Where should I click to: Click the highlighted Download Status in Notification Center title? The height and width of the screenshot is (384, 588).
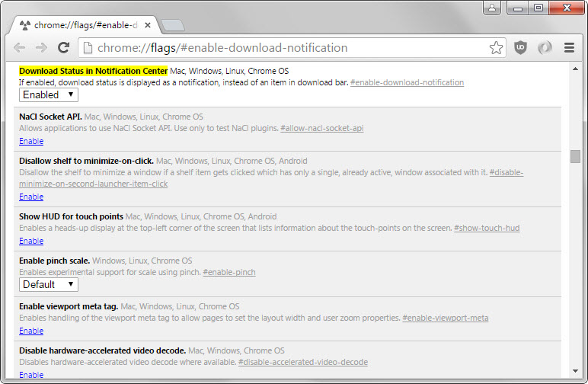pyautogui.click(x=94, y=71)
